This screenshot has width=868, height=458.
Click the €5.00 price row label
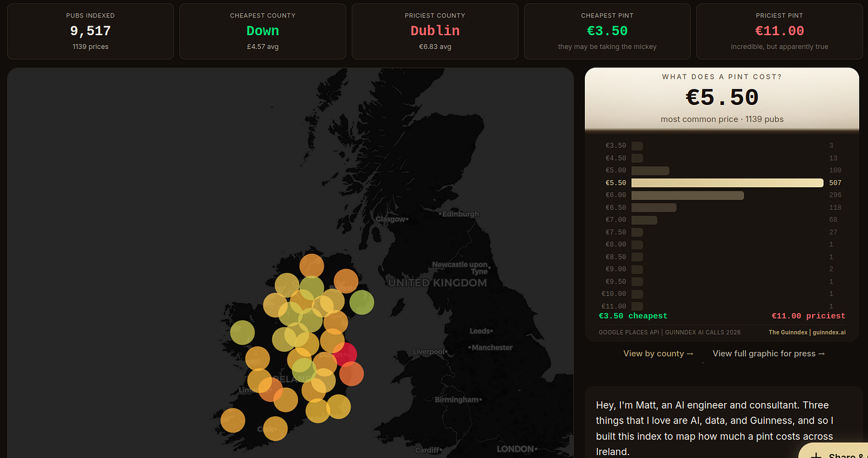[x=616, y=171]
